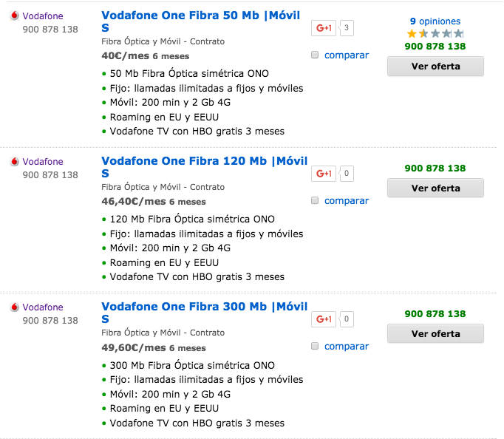The height and width of the screenshot is (439, 504).
Task: Click Vodafone logo icon beside 300 Mb offer
Action: click(13, 307)
